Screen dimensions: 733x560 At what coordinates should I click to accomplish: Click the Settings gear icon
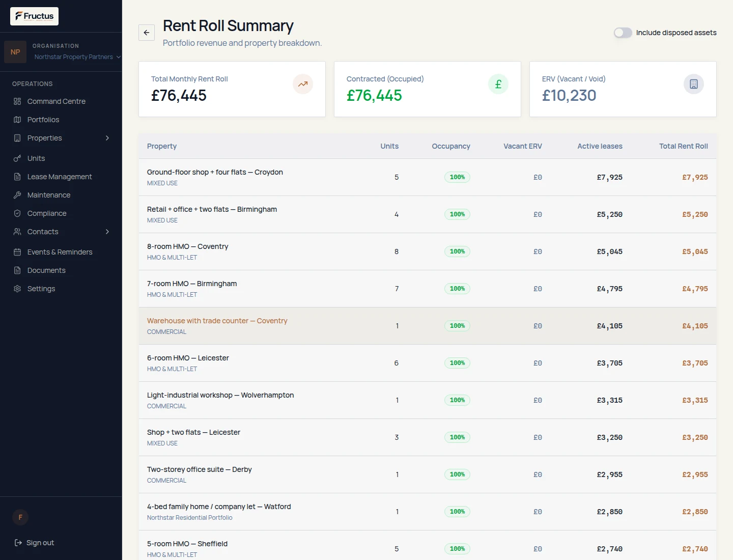tap(17, 289)
